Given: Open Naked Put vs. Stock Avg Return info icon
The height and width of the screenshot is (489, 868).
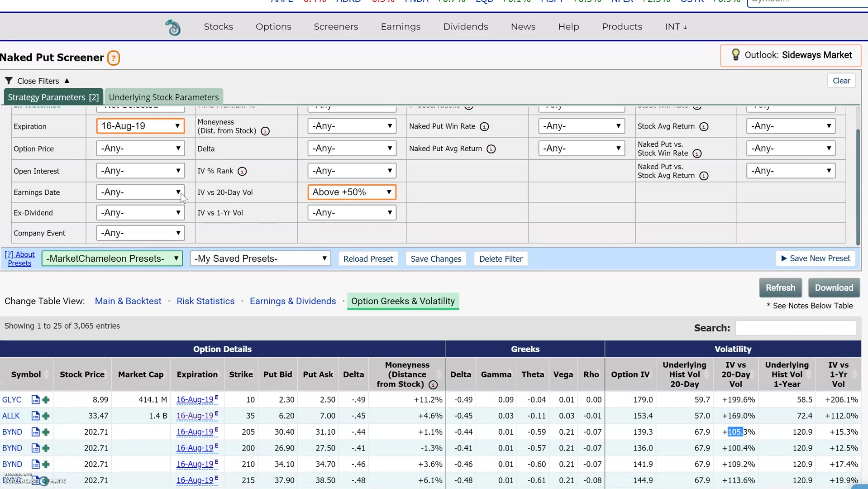Looking at the screenshot, I should click(x=704, y=176).
